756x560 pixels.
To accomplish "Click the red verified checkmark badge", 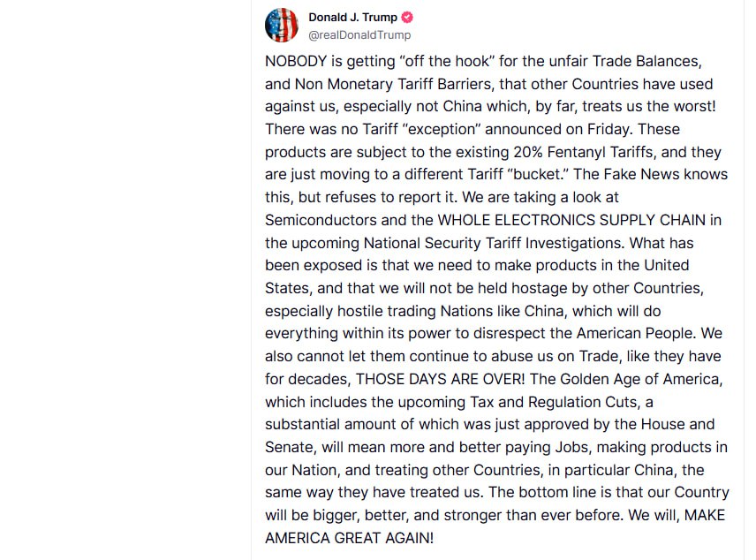I will coord(407,18).
